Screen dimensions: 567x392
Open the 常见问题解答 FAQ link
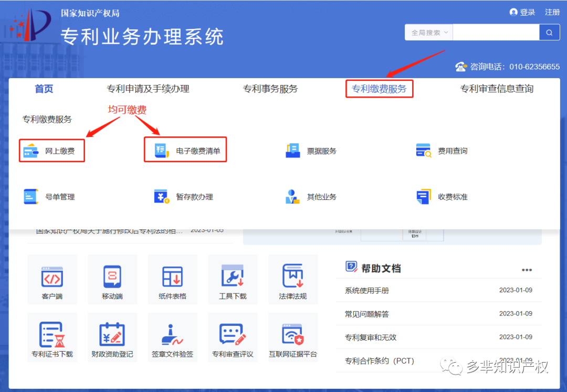click(366, 314)
